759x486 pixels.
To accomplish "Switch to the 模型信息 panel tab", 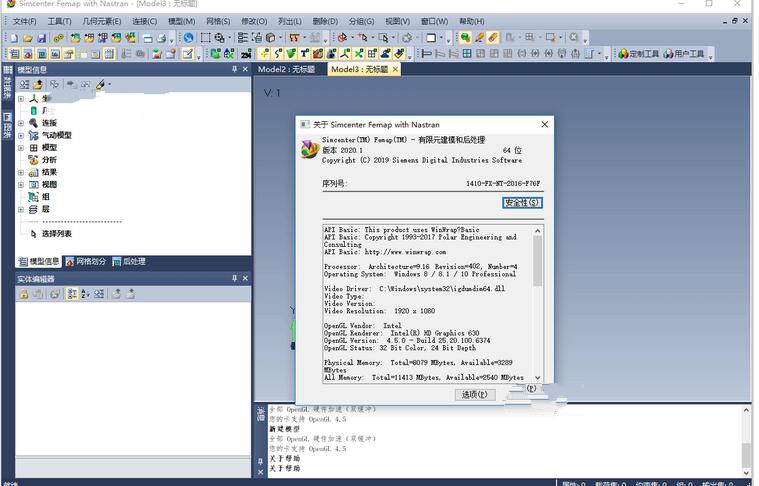I will 39,261.
